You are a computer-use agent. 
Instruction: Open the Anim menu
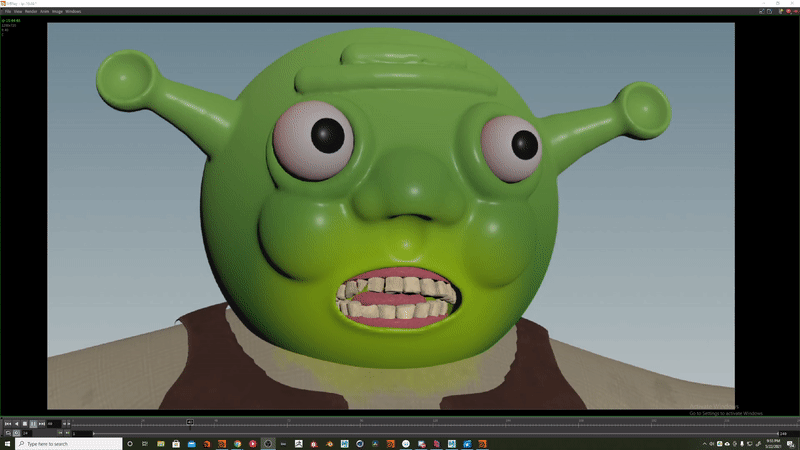[x=44, y=11]
